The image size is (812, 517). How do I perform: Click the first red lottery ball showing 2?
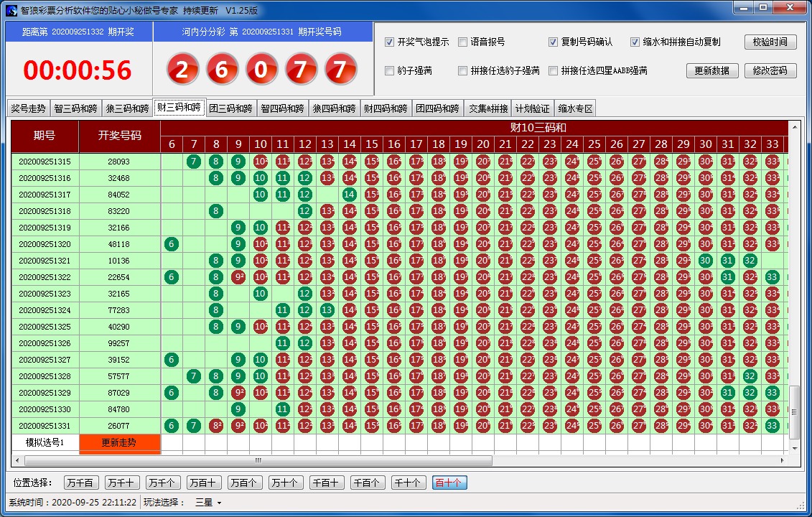tap(183, 70)
